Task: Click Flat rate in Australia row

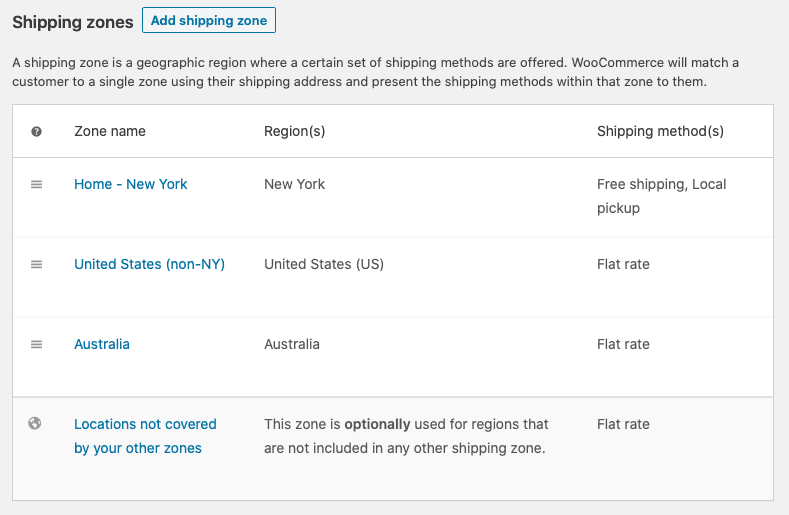Action: (623, 344)
